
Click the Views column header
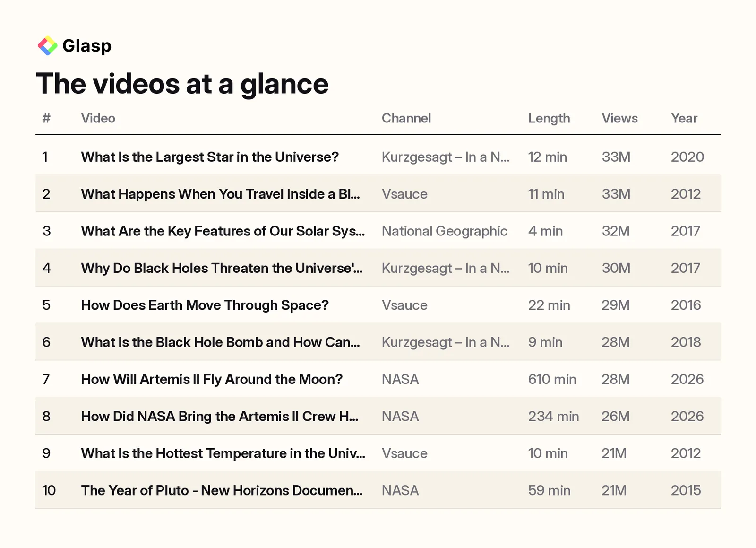click(619, 118)
